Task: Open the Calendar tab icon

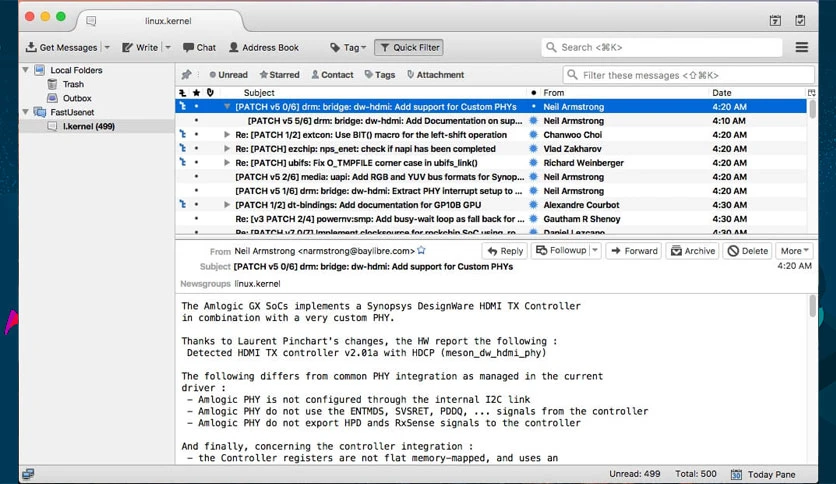Action: pos(775,21)
